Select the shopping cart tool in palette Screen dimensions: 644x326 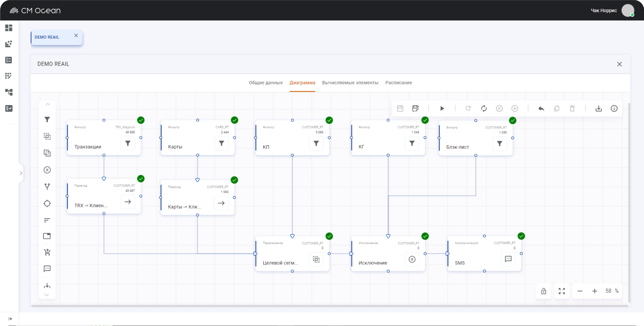pyautogui.click(x=47, y=252)
